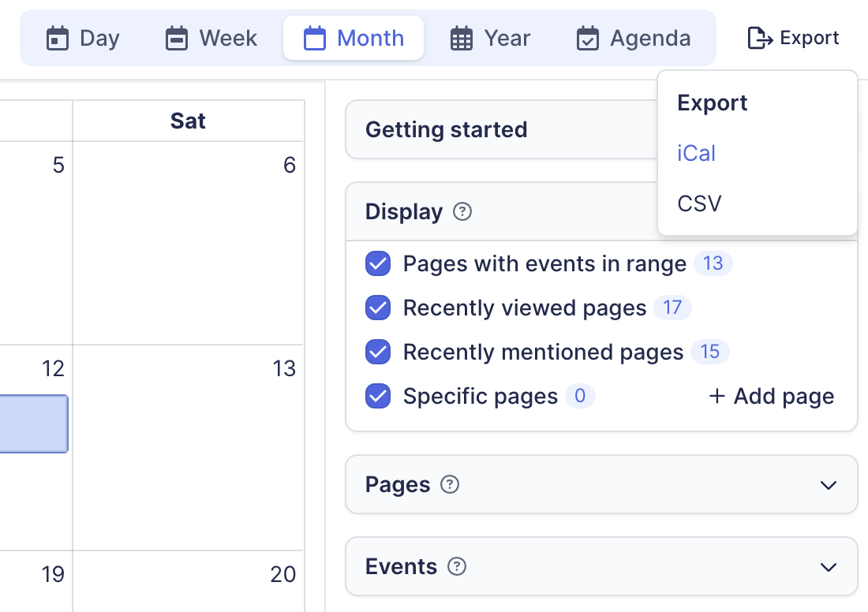
Task: Click the Agenda checkmark calendar icon
Action: pos(588,38)
